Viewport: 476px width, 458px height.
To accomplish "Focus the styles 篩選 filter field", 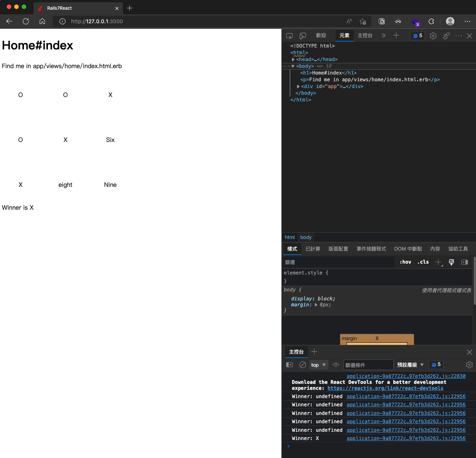I will coord(339,262).
